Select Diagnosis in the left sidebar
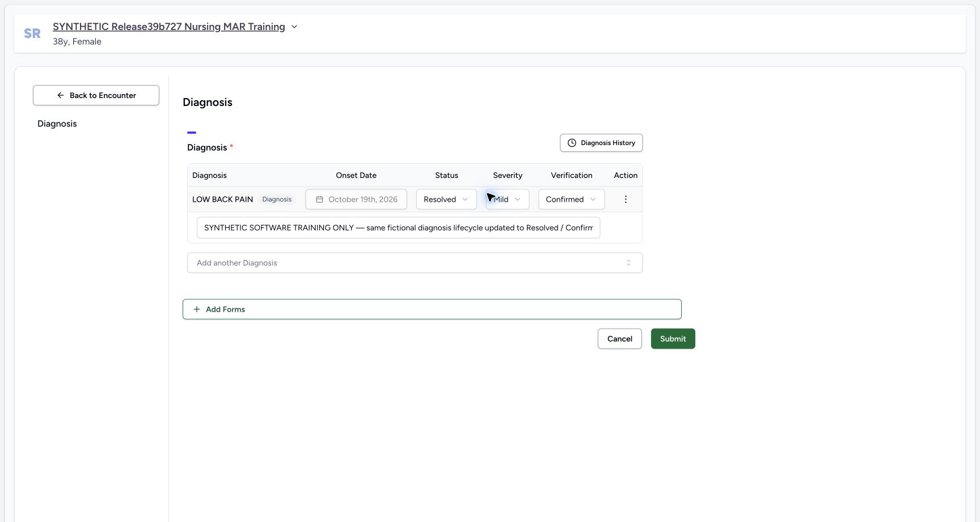 tap(57, 124)
